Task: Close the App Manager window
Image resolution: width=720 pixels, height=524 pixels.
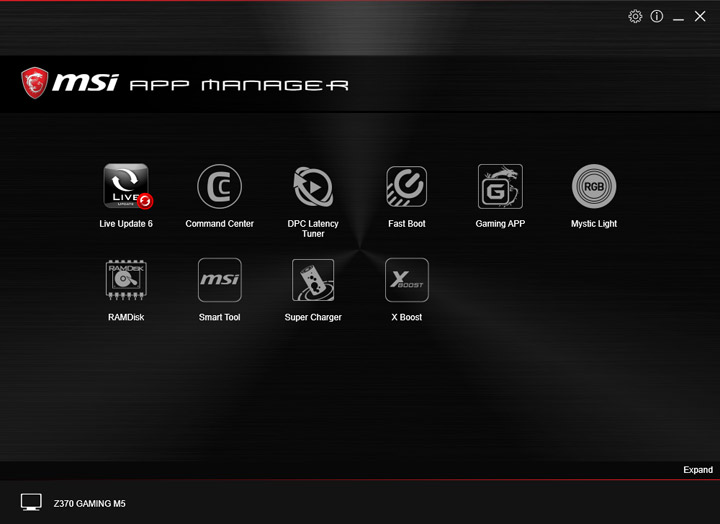Action: (700, 17)
